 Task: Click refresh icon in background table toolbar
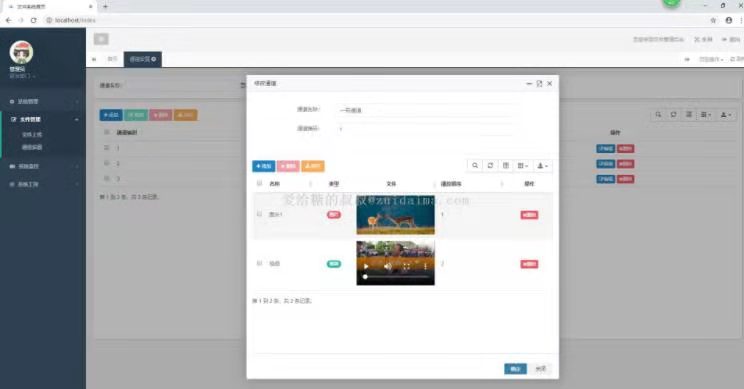[x=673, y=115]
